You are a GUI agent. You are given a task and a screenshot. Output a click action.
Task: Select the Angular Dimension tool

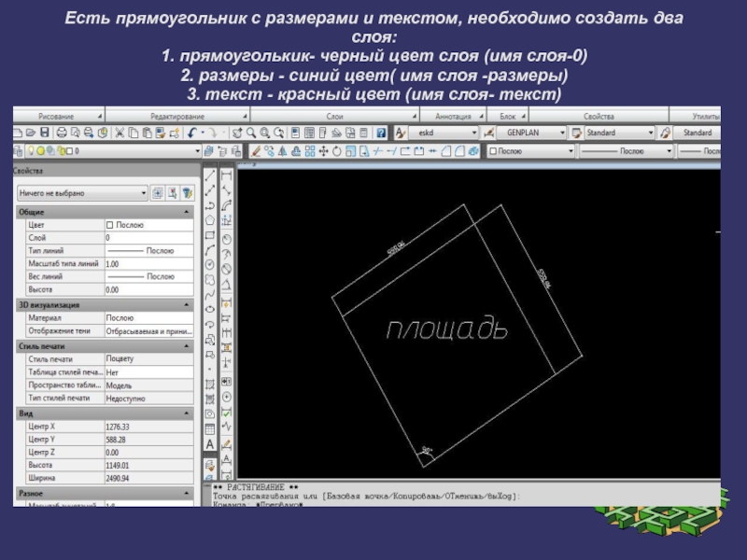[227, 285]
